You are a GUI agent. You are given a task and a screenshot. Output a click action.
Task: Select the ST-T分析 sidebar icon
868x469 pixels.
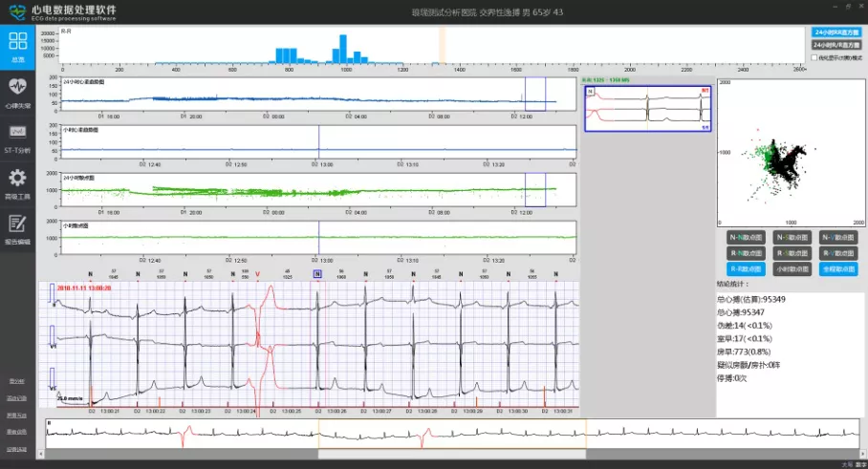tap(17, 133)
